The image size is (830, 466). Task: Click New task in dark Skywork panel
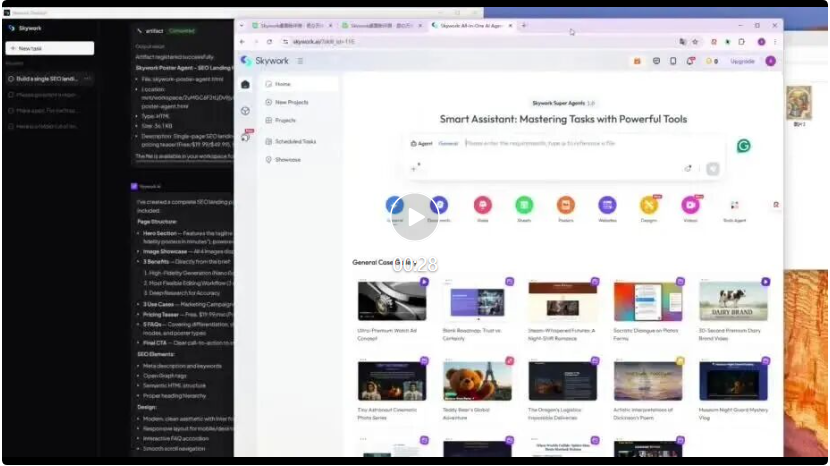coord(49,48)
